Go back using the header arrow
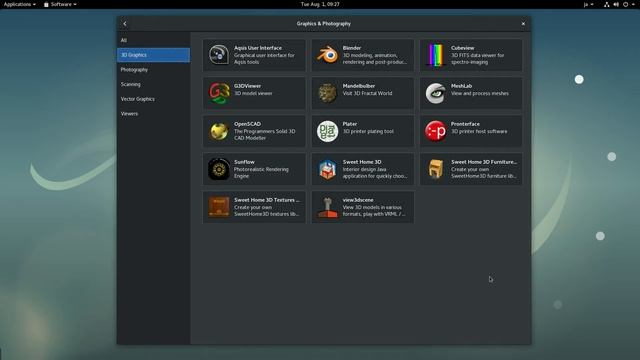The width and height of the screenshot is (640, 360). coord(125,24)
